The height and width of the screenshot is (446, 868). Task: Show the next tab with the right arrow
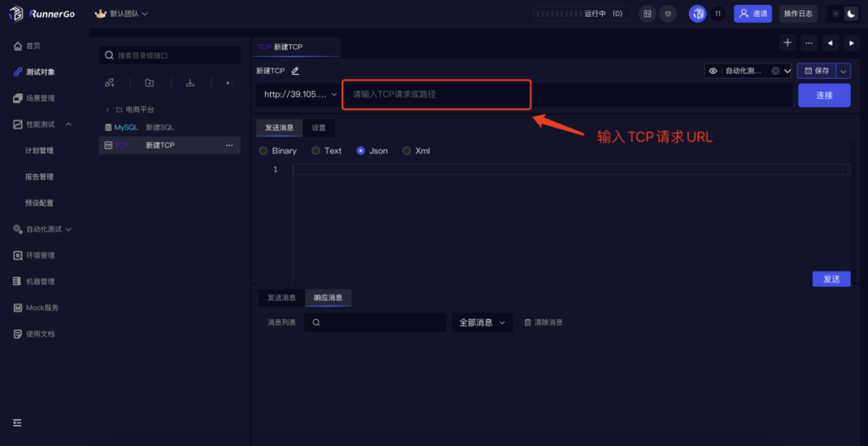[x=852, y=43]
